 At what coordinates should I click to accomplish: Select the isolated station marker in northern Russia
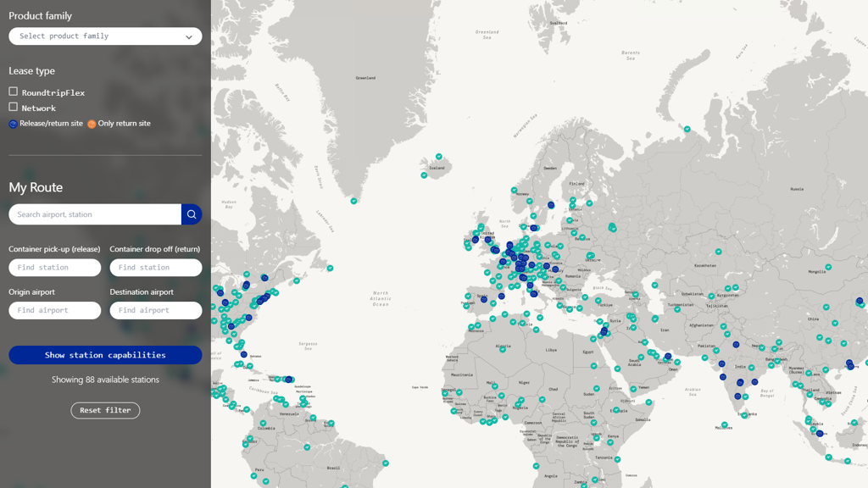pyautogui.click(x=687, y=130)
